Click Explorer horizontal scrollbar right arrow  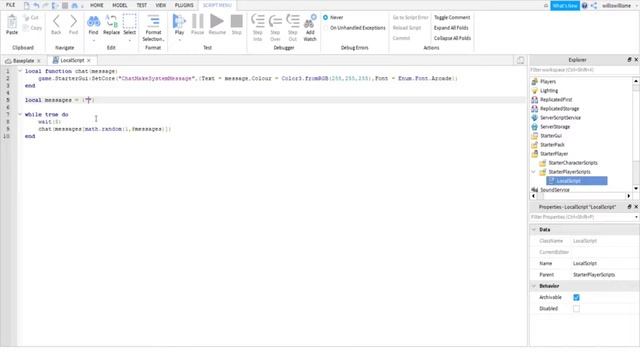(629, 196)
